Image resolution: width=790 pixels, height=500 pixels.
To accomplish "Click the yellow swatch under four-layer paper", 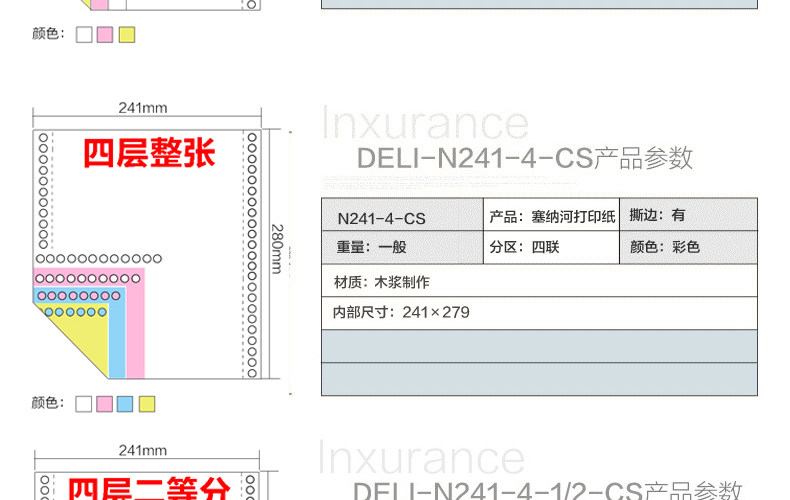I will 147,404.
